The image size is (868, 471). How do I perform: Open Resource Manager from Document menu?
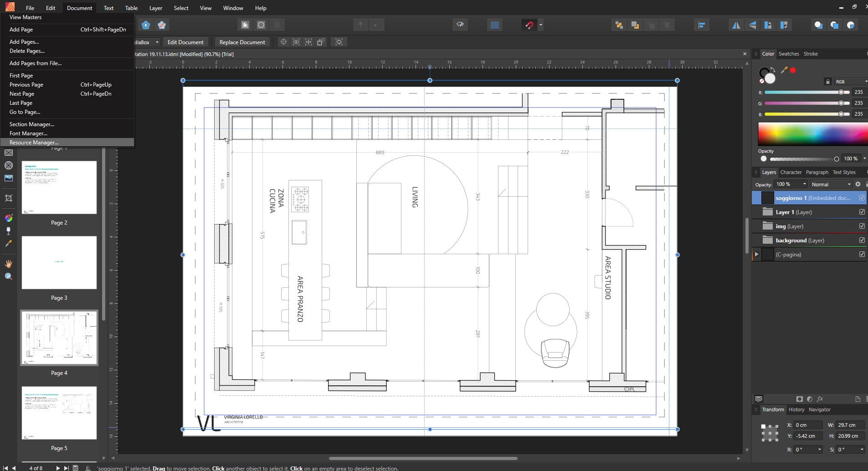click(34, 143)
